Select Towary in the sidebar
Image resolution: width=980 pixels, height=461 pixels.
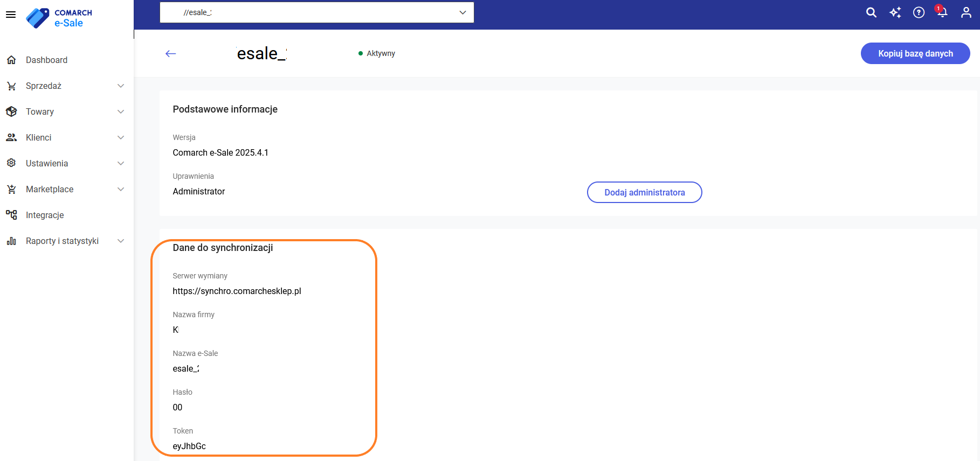pos(40,111)
